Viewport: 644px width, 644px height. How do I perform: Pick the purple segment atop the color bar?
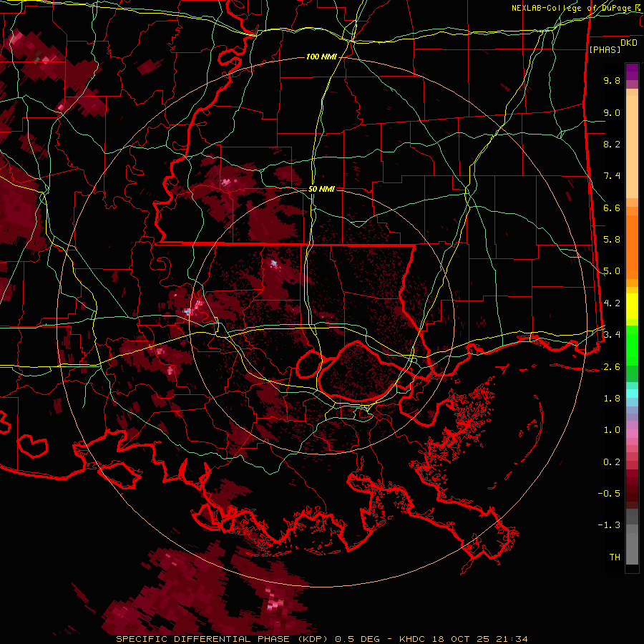(632, 72)
